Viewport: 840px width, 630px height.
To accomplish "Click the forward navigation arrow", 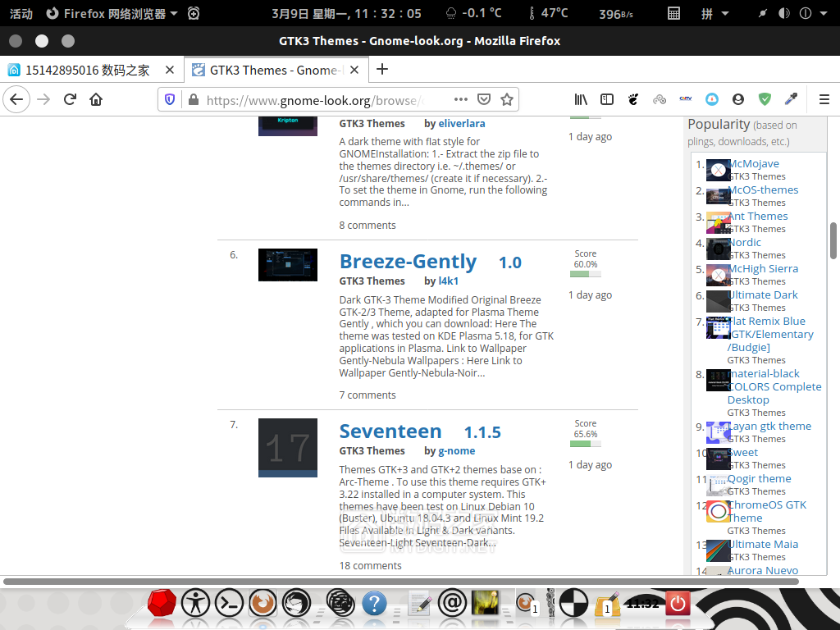I will [x=43, y=99].
